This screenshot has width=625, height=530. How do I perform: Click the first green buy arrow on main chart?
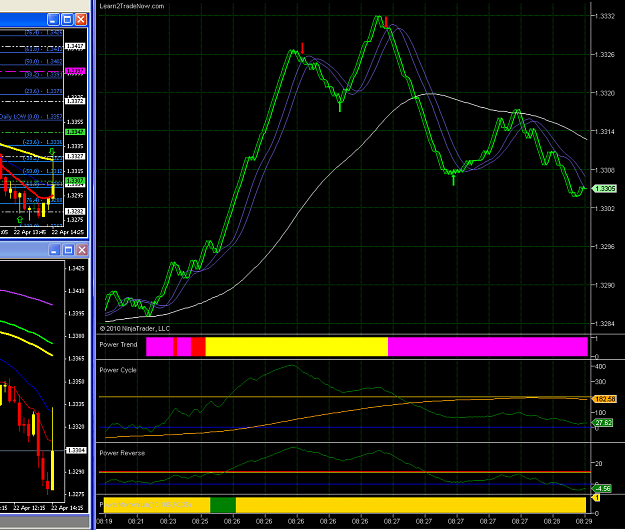click(x=340, y=106)
